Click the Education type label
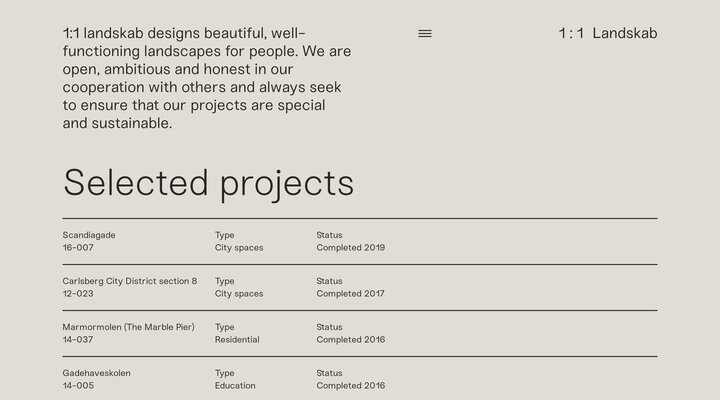720x400 pixels. coord(235,386)
